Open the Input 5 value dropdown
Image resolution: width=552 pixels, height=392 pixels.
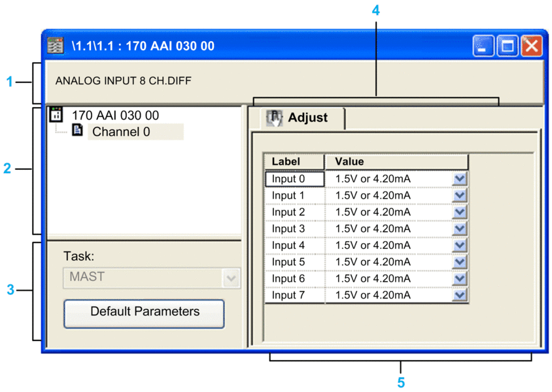[x=459, y=262]
